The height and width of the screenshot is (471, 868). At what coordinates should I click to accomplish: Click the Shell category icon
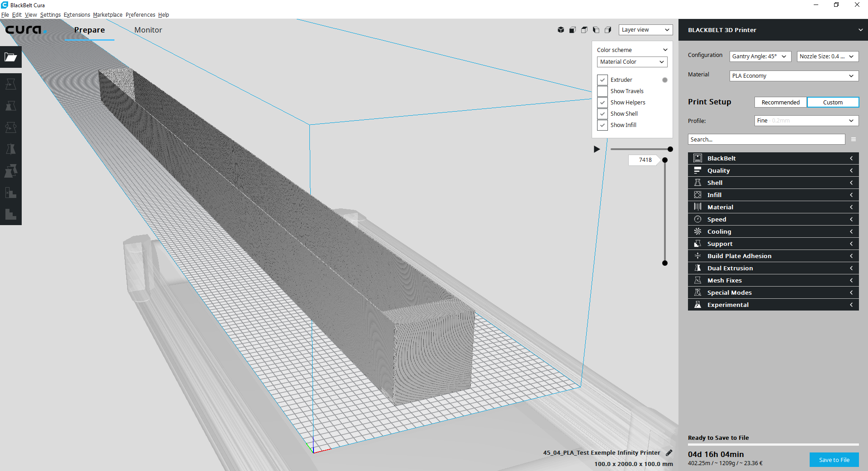click(698, 183)
